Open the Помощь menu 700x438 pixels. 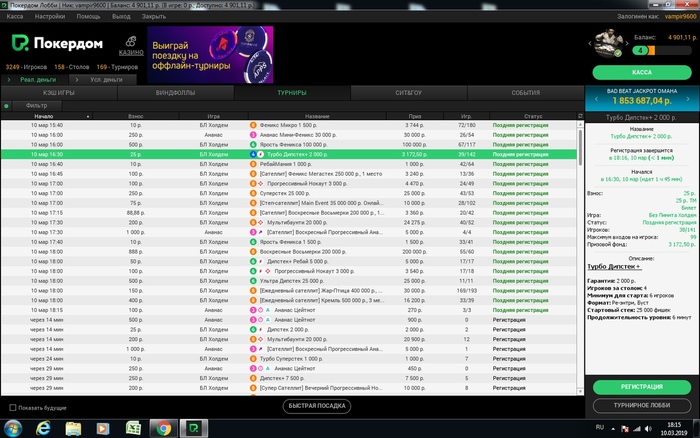pyautogui.click(x=88, y=16)
